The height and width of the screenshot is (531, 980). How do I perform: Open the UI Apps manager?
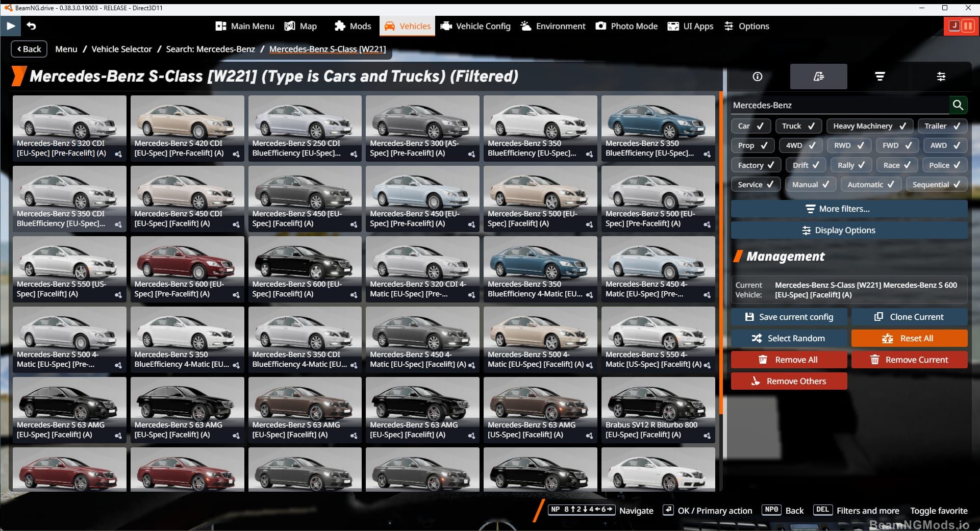pyautogui.click(x=690, y=26)
